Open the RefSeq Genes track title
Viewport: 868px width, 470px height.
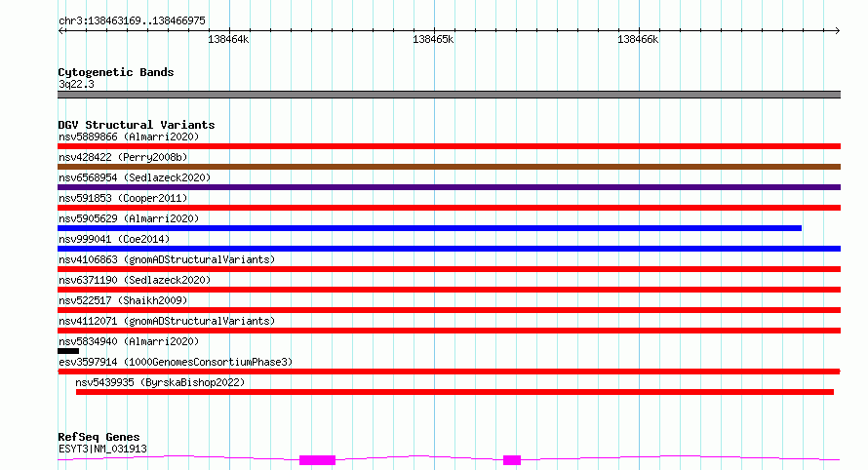[99, 437]
